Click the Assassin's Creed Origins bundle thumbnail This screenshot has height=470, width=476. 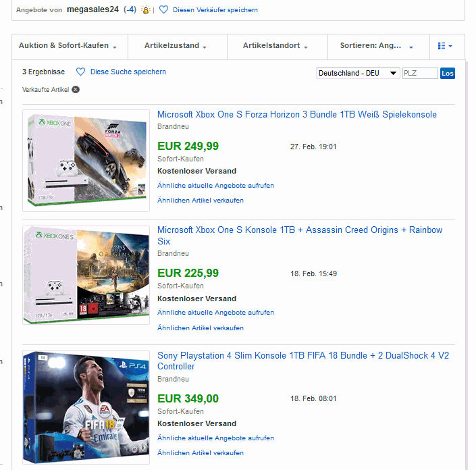click(x=86, y=275)
